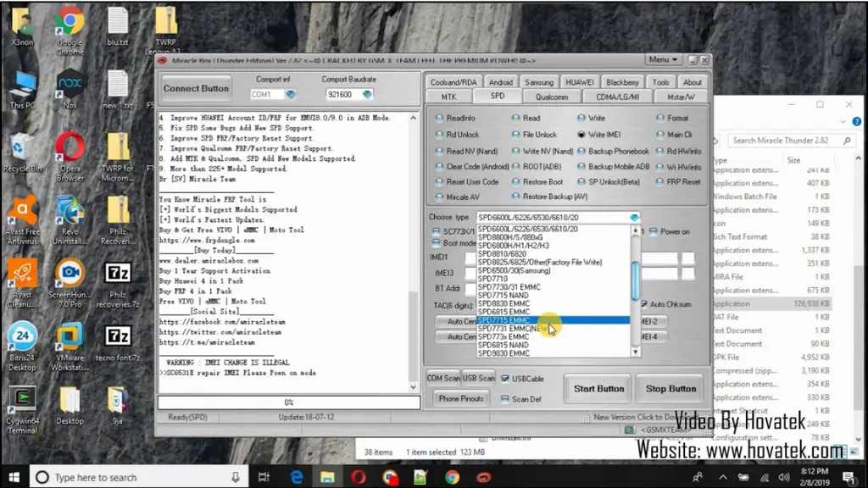Click the log panel scroll down arrow
Screen dimensions: 868x488
414,387
